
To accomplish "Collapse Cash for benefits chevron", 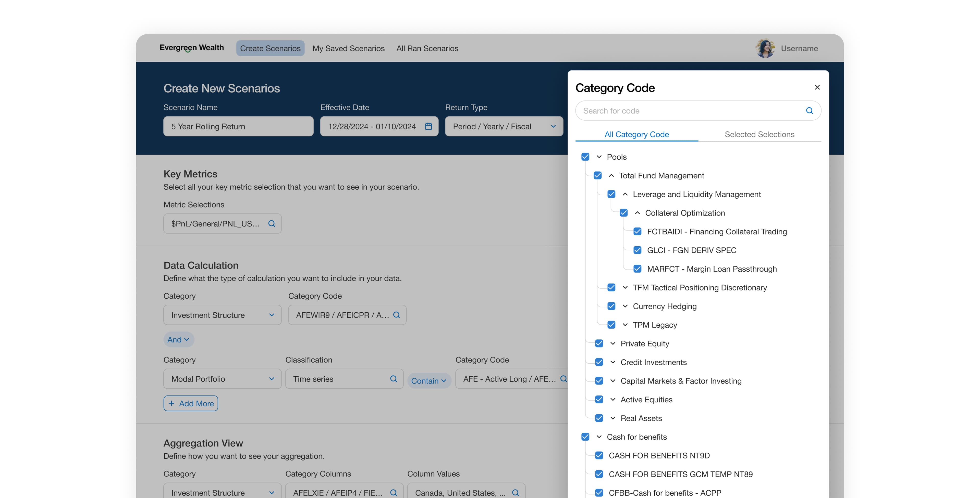I will [599, 436].
